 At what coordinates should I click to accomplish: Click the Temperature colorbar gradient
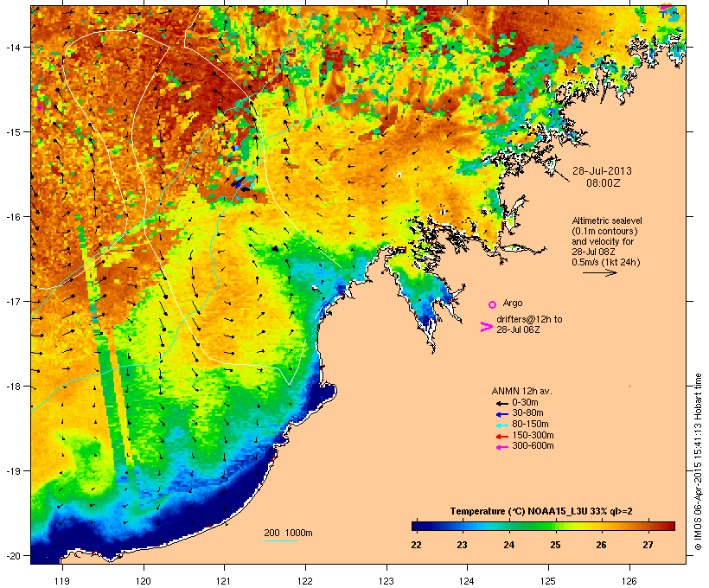(543, 526)
